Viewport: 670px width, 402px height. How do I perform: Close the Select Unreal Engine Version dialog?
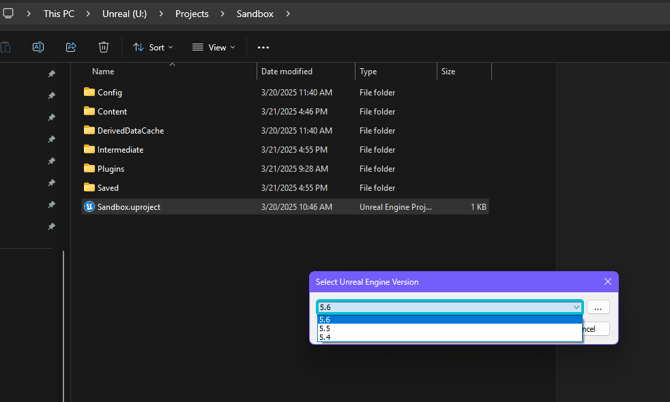[x=608, y=282]
